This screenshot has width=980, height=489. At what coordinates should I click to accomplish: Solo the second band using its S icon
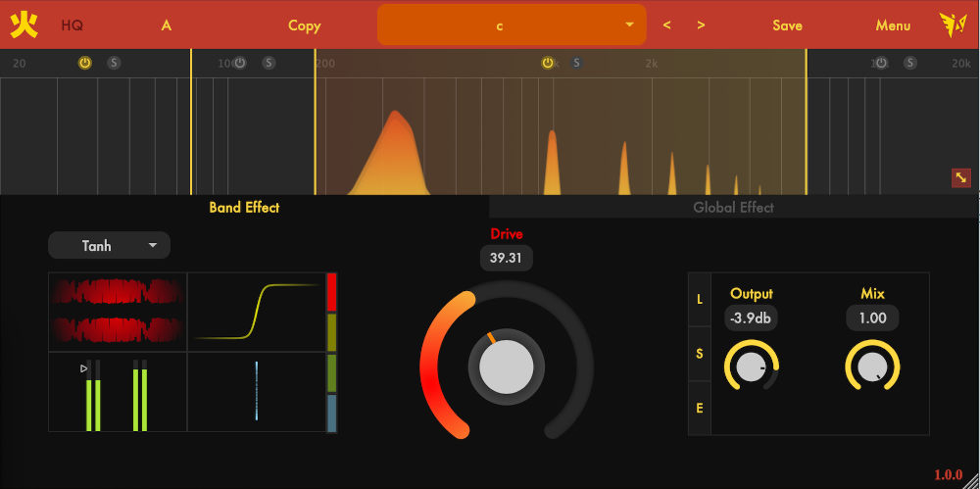pos(269,63)
